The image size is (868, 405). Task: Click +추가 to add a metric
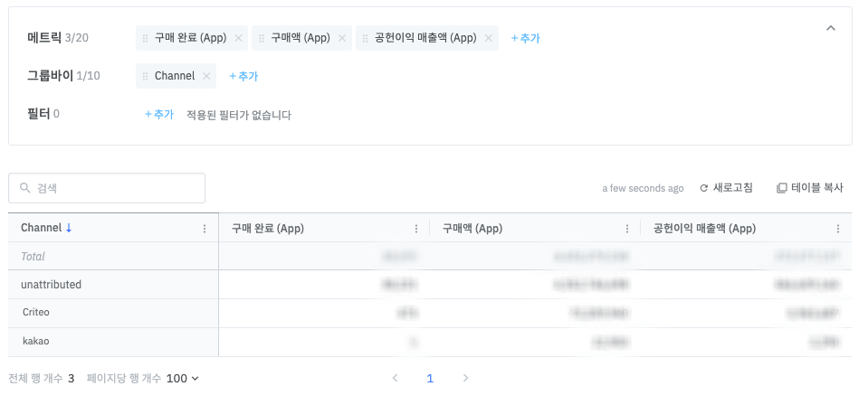coord(525,38)
